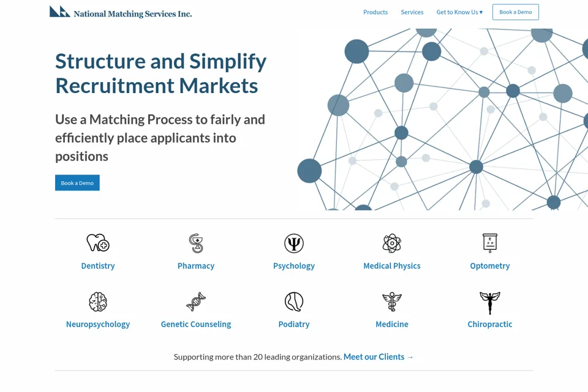Click the Structure and Simplify Recruitment Markets heading
Viewport: 588px width, 392px height.
point(161,73)
